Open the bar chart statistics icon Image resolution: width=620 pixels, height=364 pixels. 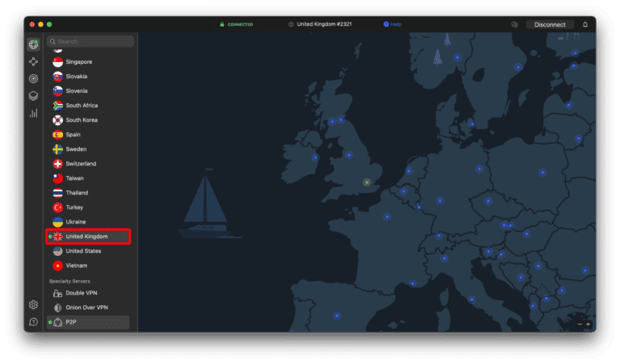33,113
